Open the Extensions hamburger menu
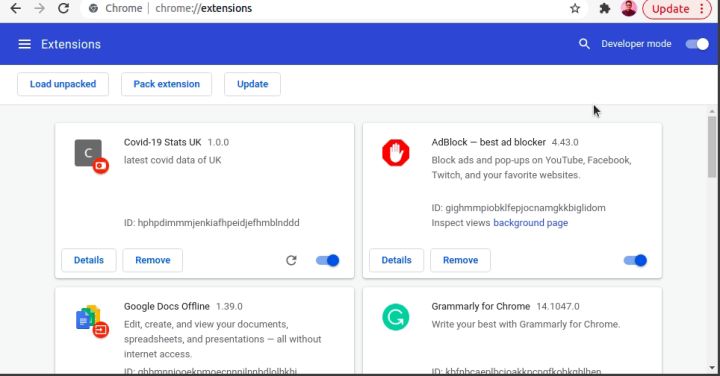Viewport: 720px width, 376px height. [x=24, y=44]
